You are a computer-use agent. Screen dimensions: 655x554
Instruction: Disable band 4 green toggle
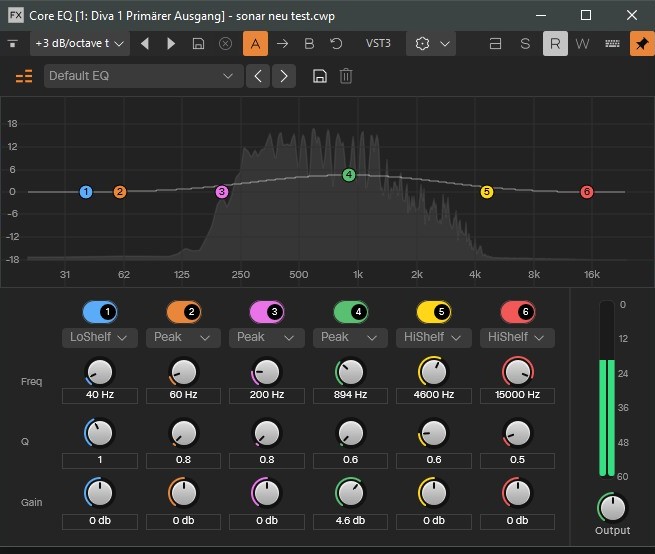point(350,311)
